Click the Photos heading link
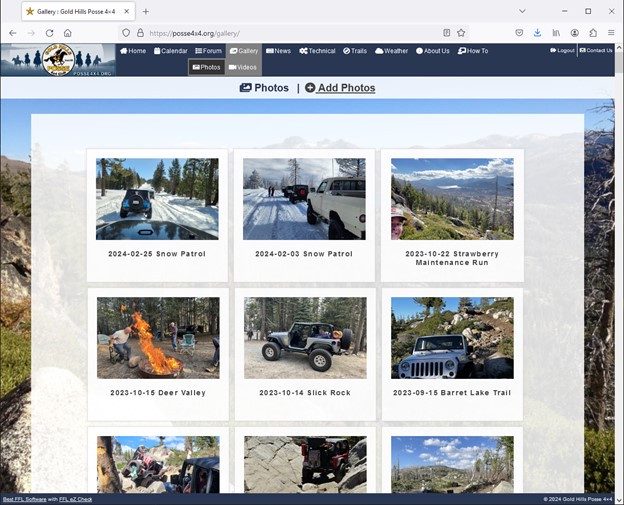The height and width of the screenshot is (505, 624). [x=264, y=88]
